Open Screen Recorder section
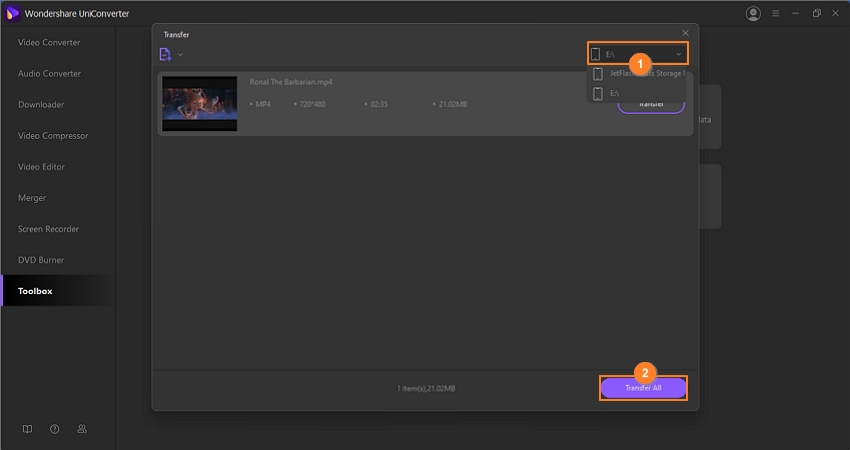850x450 pixels. (48, 229)
